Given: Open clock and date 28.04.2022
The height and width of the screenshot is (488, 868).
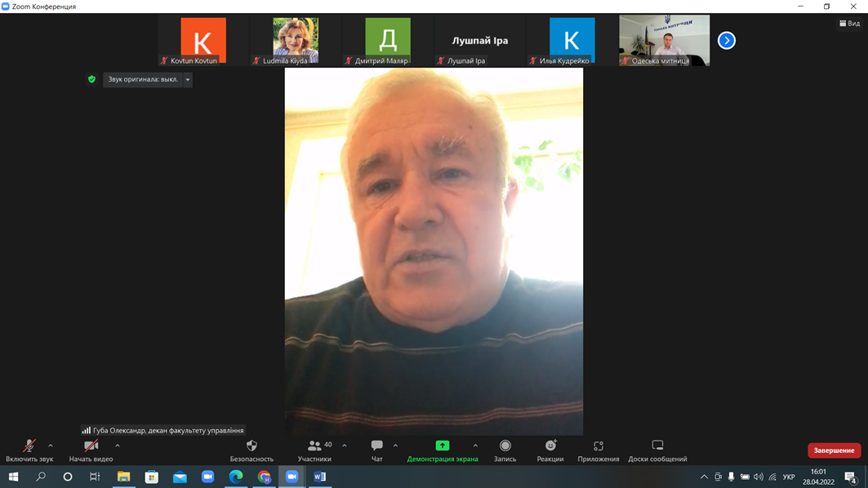Looking at the screenshot, I should [x=818, y=477].
